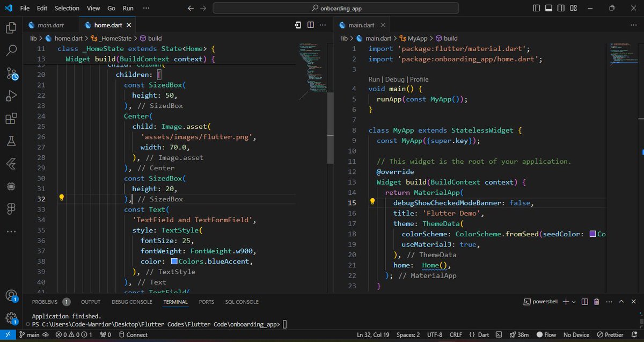This screenshot has width=644, height=342.
Task: Click the Profile code lens above main
Action: tap(419, 79)
